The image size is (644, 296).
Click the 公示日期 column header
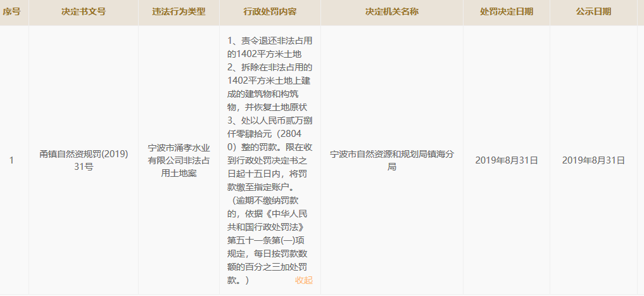(x=593, y=12)
